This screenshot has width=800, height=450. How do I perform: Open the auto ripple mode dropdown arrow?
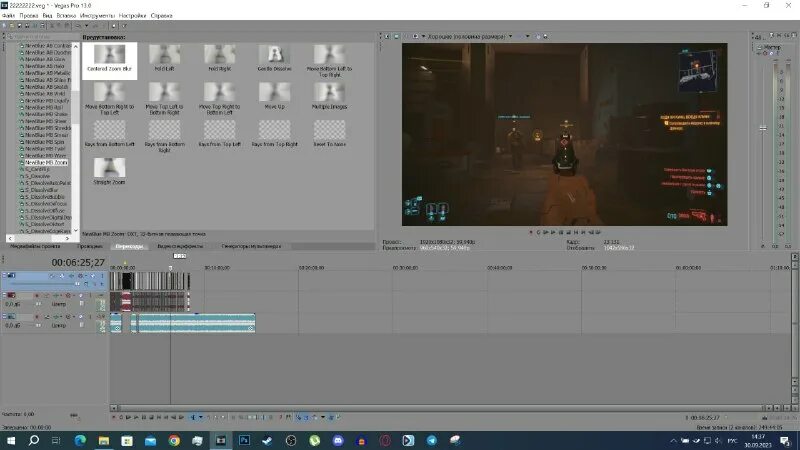coord(323,417)
